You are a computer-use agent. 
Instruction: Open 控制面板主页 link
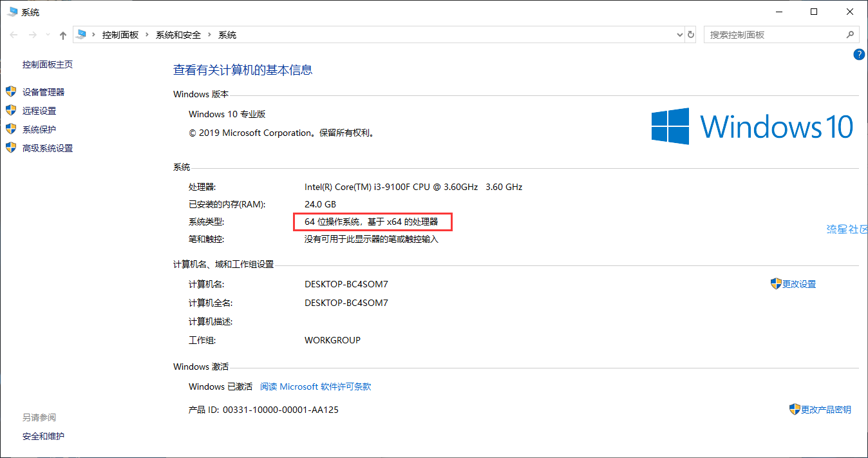pos(48,64)
